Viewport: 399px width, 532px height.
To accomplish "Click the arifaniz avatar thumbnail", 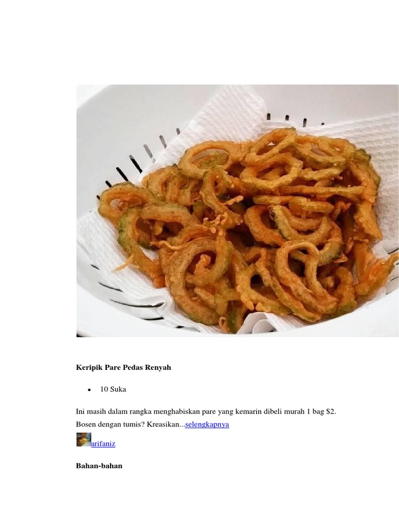I will [84, 440].
